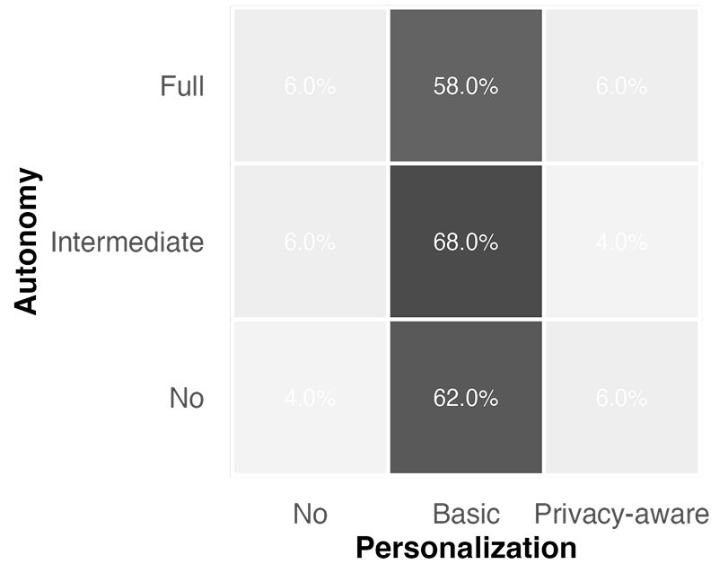This screenshot has width=728, height=564.
Task: Click horizontal divider above the 62.0% cell
Action: coord(465,320)
